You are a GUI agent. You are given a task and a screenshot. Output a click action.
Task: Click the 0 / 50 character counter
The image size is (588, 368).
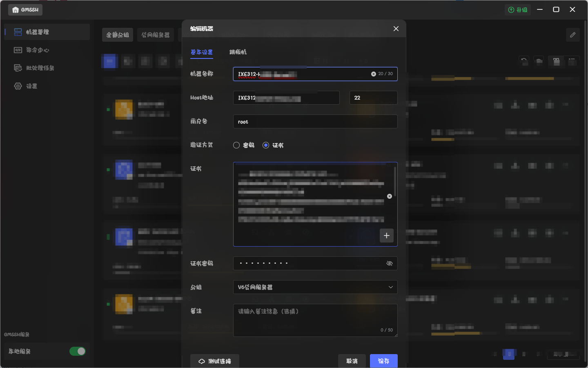[387, 330]
